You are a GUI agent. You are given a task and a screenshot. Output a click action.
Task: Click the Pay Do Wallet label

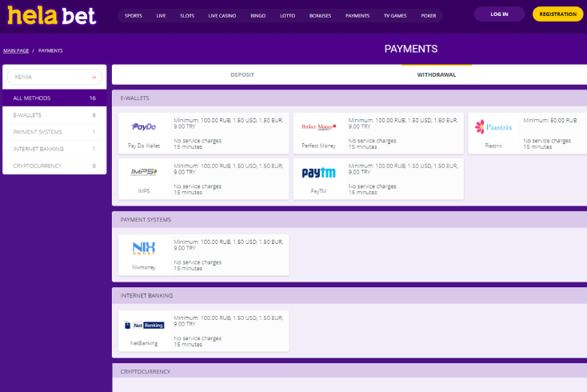click(x=144, y=146)
